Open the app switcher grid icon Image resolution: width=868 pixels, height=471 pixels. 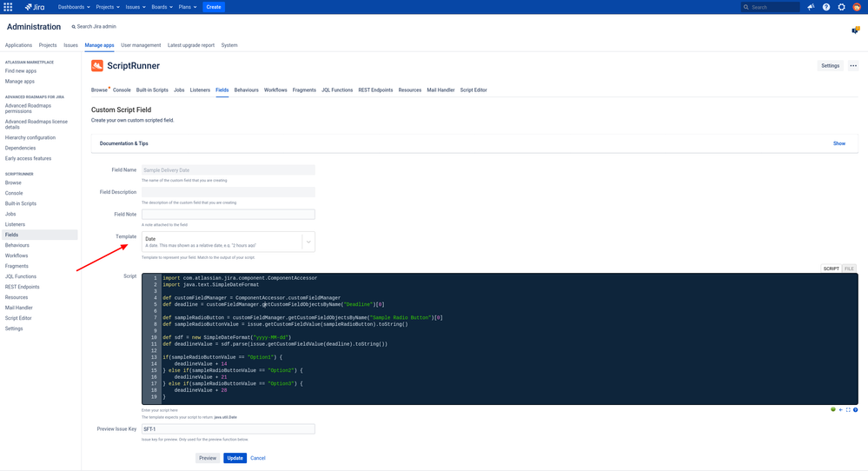[8, 7]
